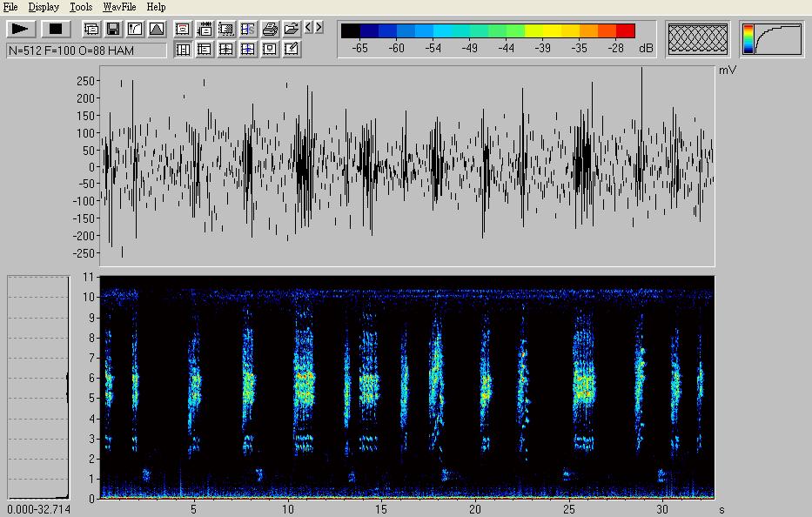Open the Tools menu
This screenshot has width=812, height=517.
tap(81, 7)
